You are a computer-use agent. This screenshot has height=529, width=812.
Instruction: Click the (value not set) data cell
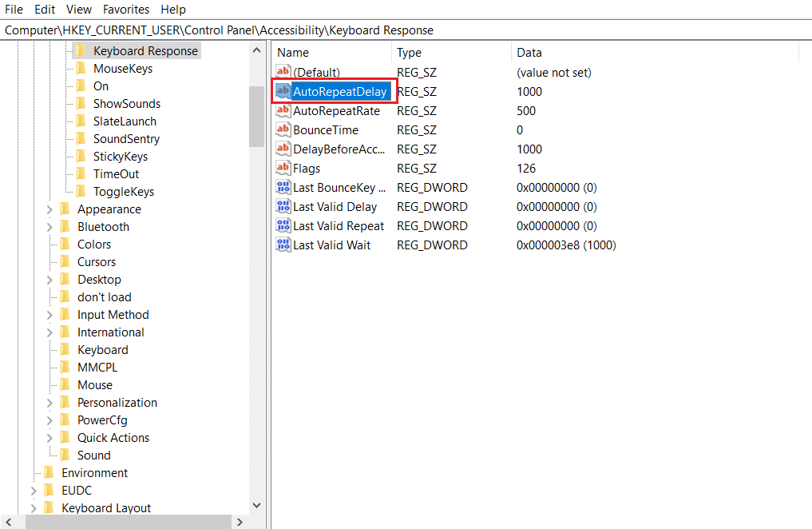pos(554,73)
